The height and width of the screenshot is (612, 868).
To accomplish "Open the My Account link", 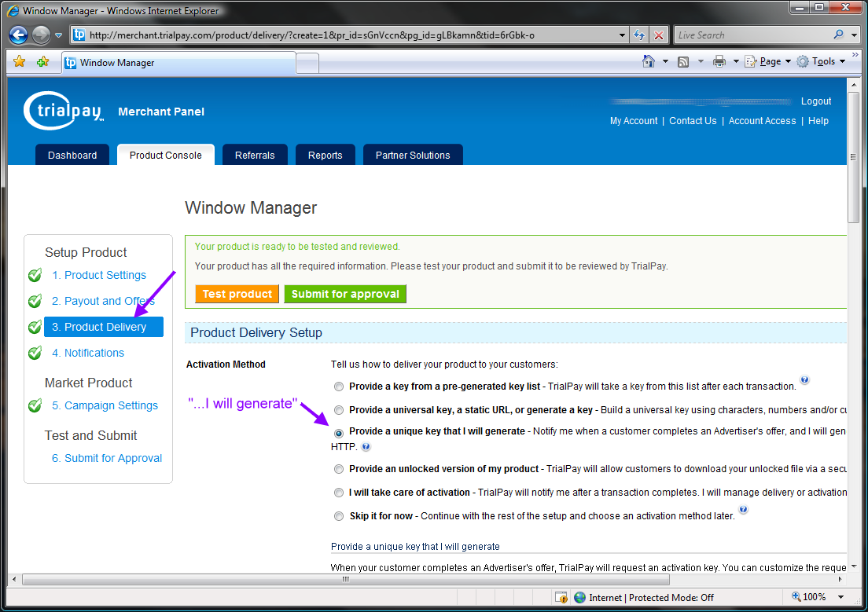I will [x=633, y=121].
